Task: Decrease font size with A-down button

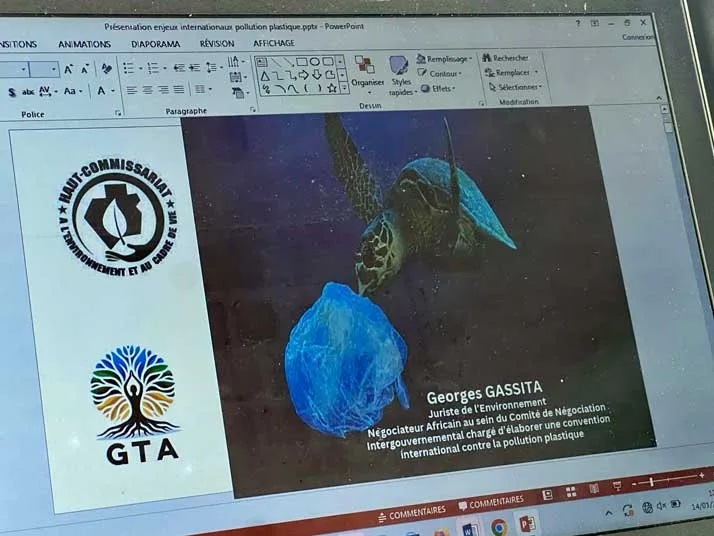Action: [x=85, y=69]
